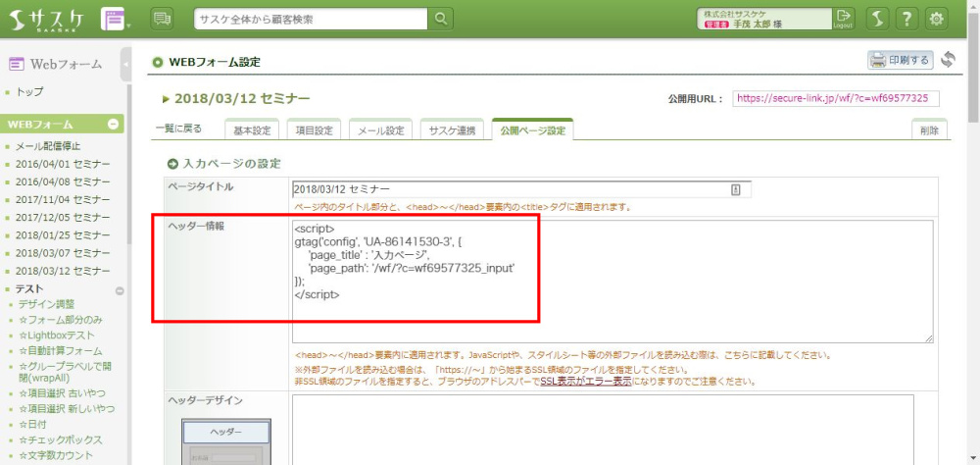Click the icon inside page title field
Viewport: 980px width, 465px height.
click(736, 189)
